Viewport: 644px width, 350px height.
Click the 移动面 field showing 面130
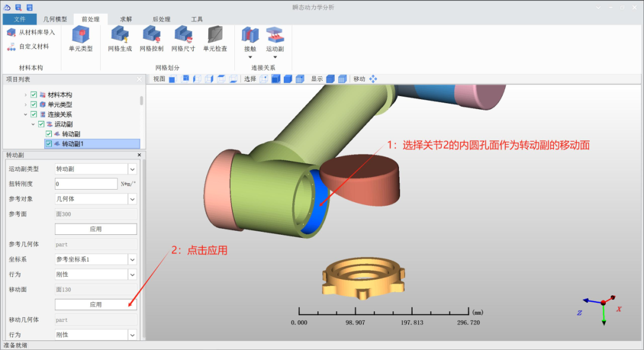(x=95, y=290)
